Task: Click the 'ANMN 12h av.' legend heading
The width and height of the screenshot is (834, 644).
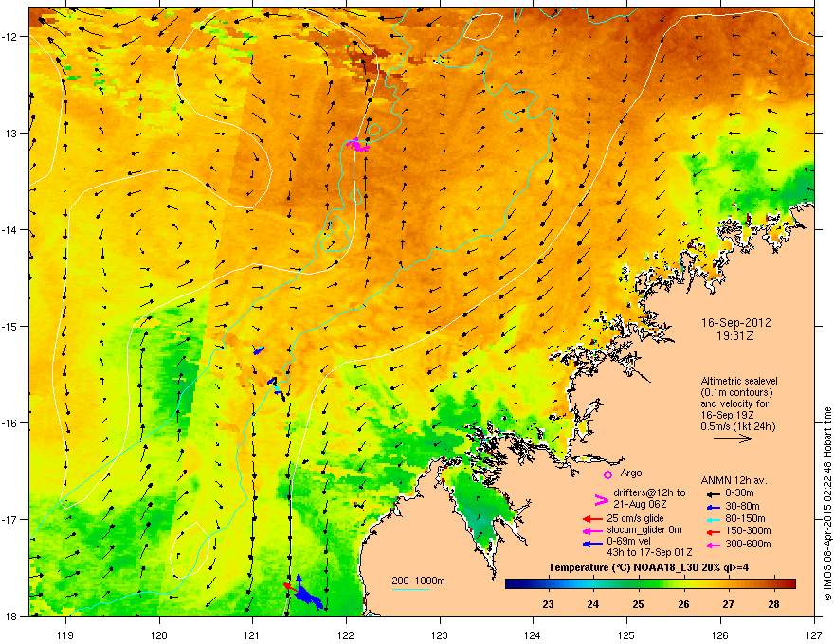Action: (x=734, y=480)
